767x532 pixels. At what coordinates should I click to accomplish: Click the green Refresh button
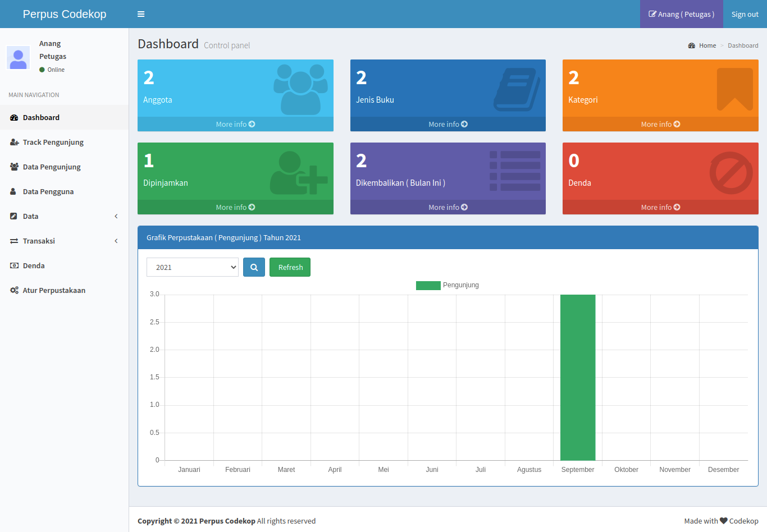(x=290, y=267)
